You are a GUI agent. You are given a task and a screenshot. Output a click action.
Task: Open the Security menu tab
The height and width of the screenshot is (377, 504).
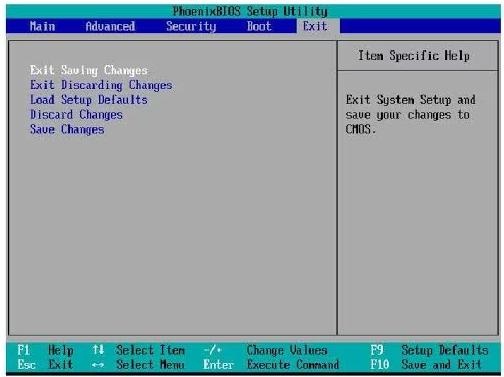pos(191,26)
